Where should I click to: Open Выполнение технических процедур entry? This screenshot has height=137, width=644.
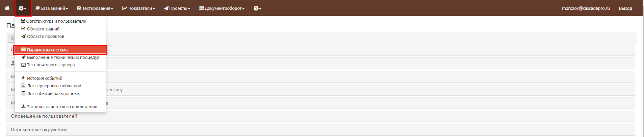[x=60, y=57]
